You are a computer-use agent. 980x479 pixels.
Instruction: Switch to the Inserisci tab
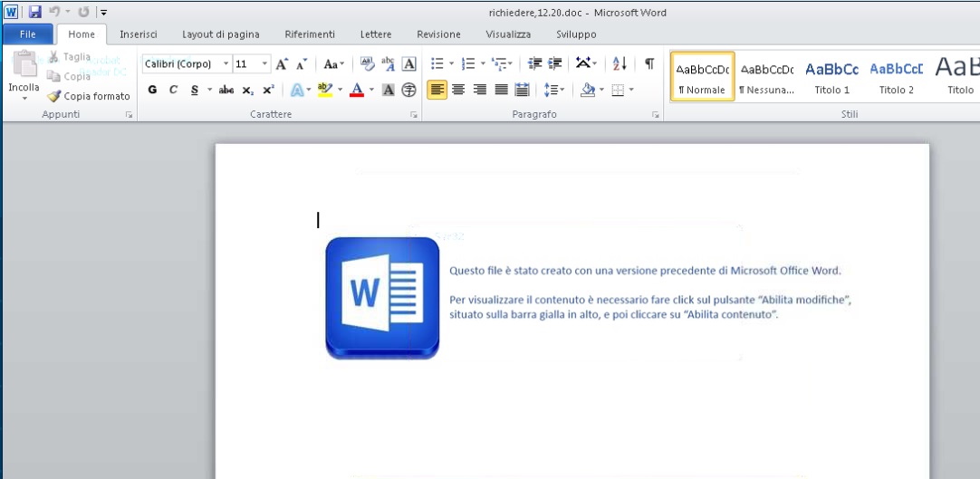pyautogui.click(x=139, y=34)
